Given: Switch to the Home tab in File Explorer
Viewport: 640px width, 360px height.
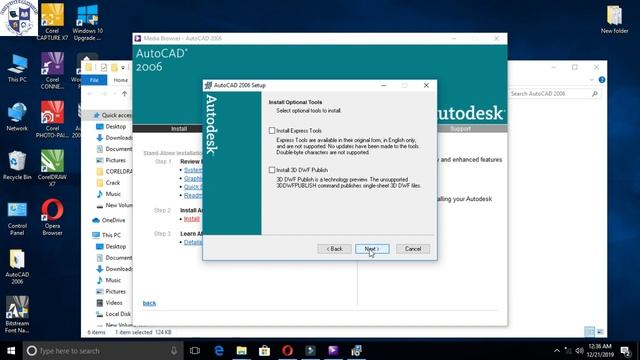Looking at the screenshot, I should (x=120, y=80).
